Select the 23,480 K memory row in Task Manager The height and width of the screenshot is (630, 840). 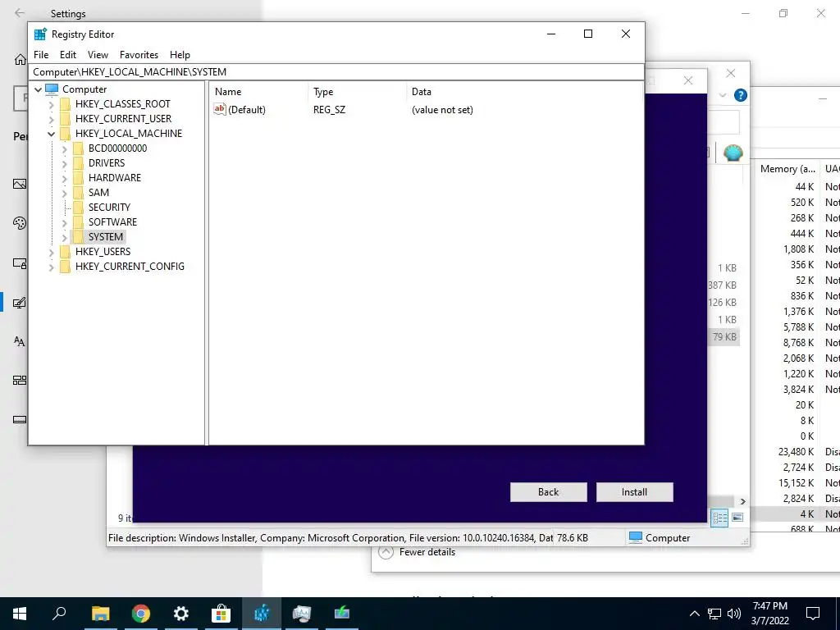[795, 452]
